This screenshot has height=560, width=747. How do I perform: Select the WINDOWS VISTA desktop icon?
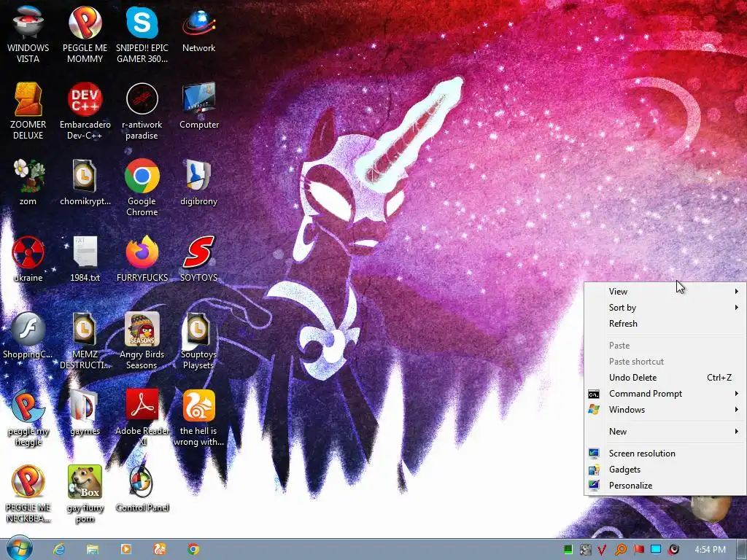click(28, 34)
